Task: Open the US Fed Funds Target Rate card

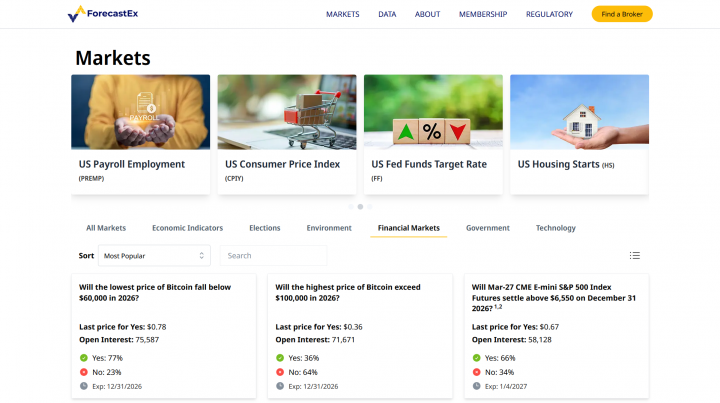Action: (x=433, y=134)
